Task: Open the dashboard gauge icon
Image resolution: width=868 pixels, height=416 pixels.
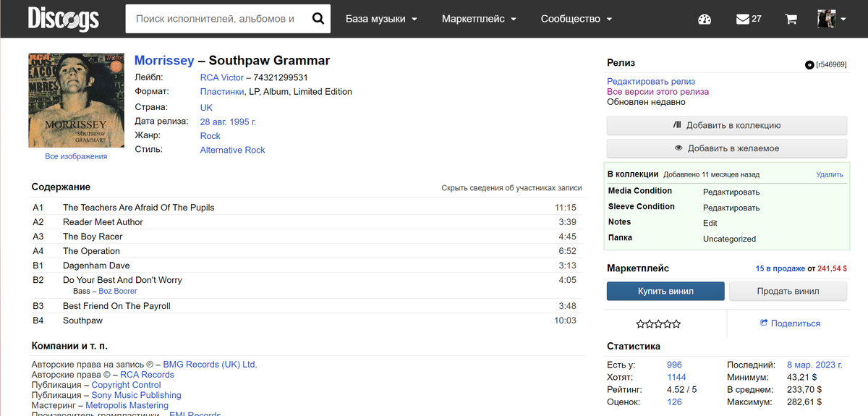Action: (x=705, y=19)
